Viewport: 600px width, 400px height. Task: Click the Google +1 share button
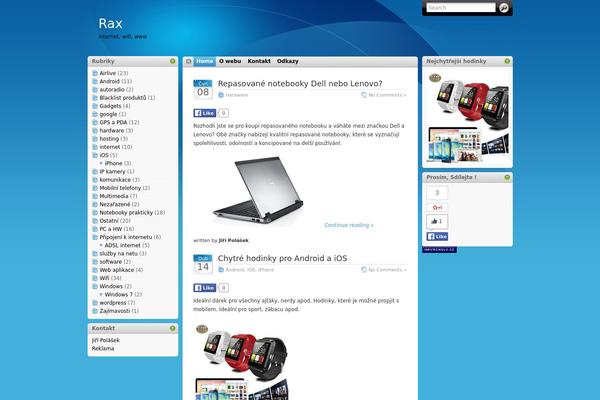pos(437,207)
